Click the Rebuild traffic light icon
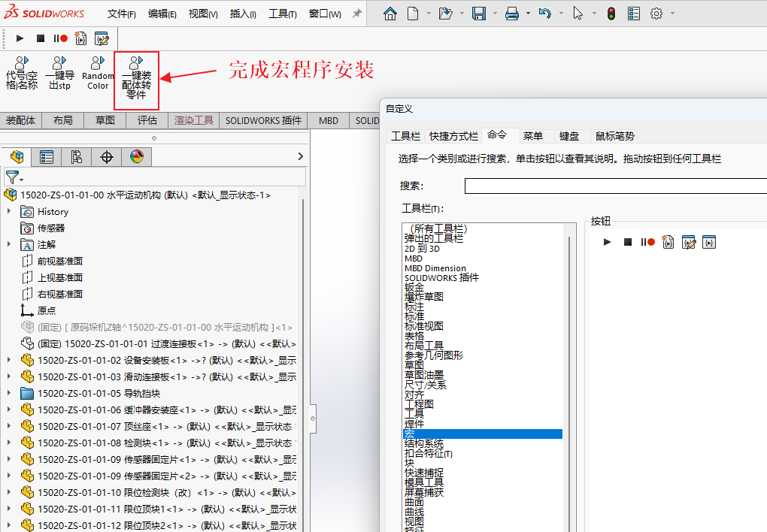Image resolution: width=767 pixels, height=532 pixels. (x=611, y=14)
